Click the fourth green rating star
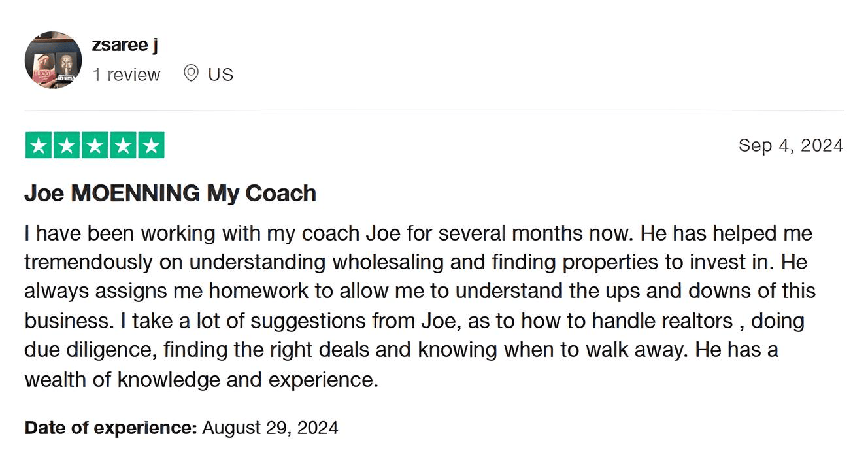Image resolution: width=868 pixels, height=455 pixels. [123, 145]
